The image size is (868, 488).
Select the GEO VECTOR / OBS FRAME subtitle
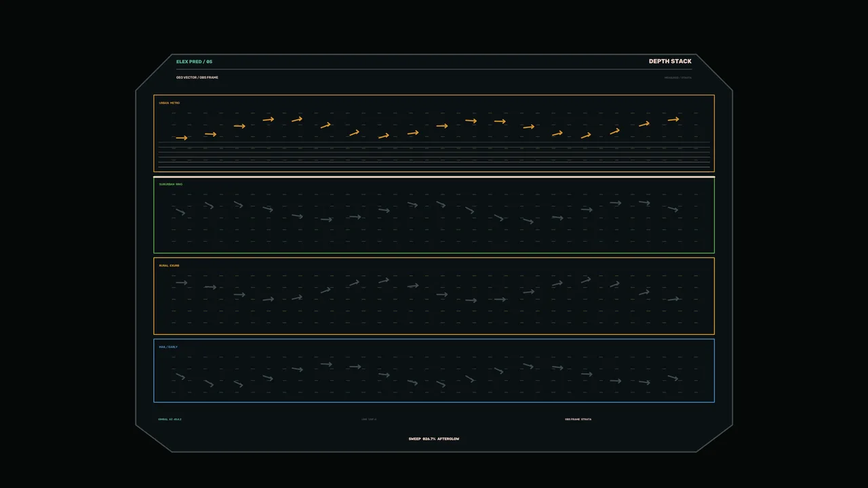[197, 77]
